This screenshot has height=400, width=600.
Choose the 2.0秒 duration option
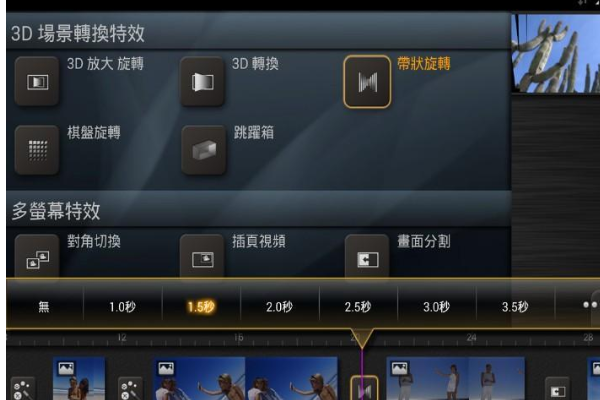279,307
